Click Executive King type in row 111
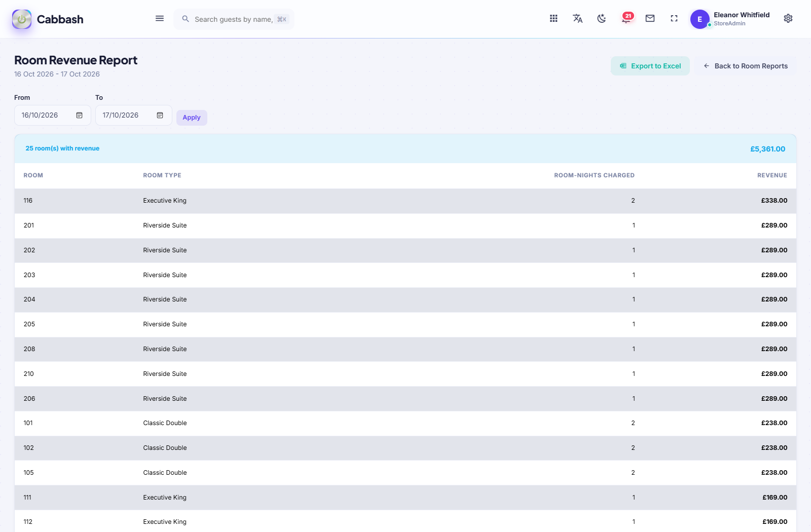Image resolution: width=811 pixels, height=532 pixels. coord(165,498)
